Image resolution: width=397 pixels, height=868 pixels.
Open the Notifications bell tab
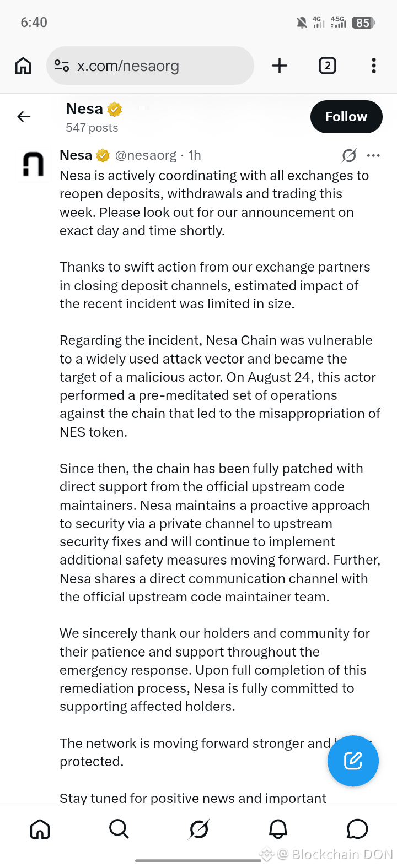pos(278,828)
